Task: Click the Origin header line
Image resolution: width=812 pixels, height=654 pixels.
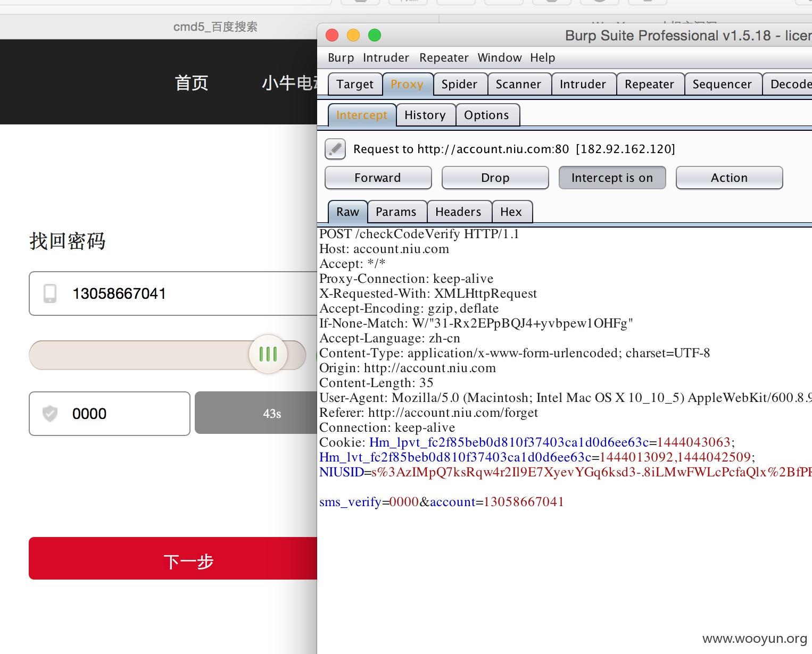Action: 408,368
